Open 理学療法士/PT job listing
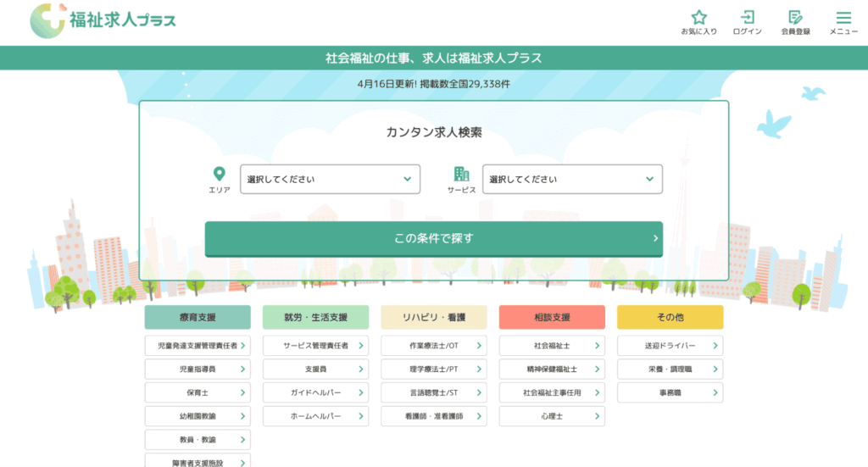 click(x=433, y=369)
